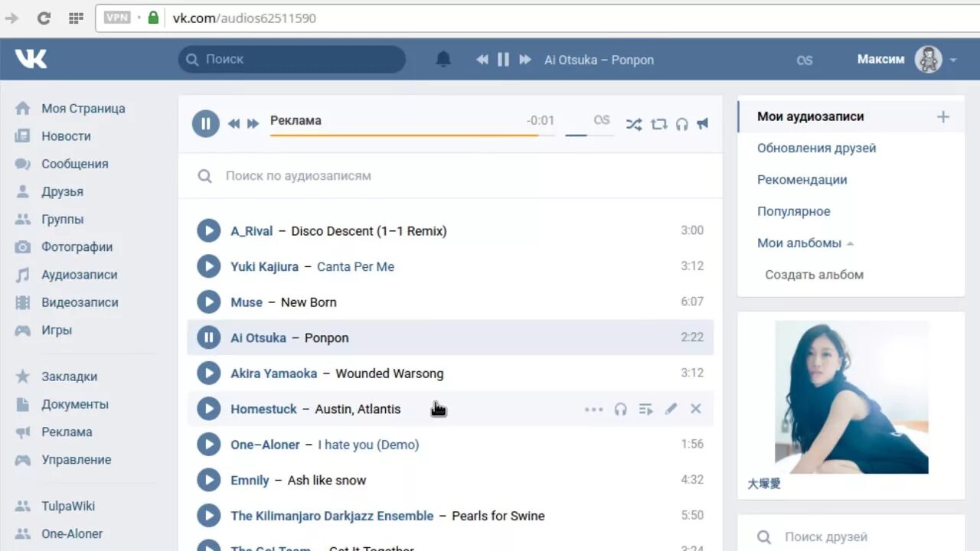This screenshot has height=551, width=980.
Task: Go to previous track in audio player
Action: (x=234, y=123)
